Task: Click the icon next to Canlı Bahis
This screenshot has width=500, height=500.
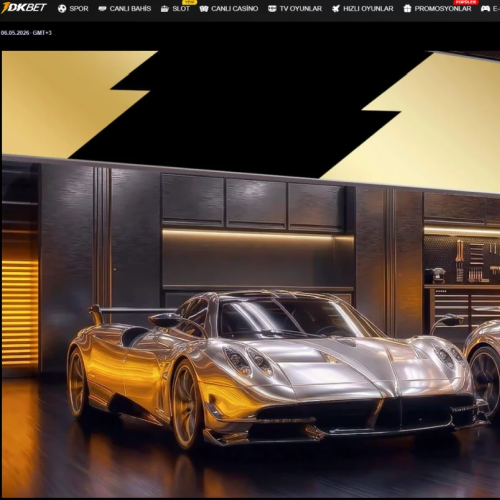Action: pos(102,9)
